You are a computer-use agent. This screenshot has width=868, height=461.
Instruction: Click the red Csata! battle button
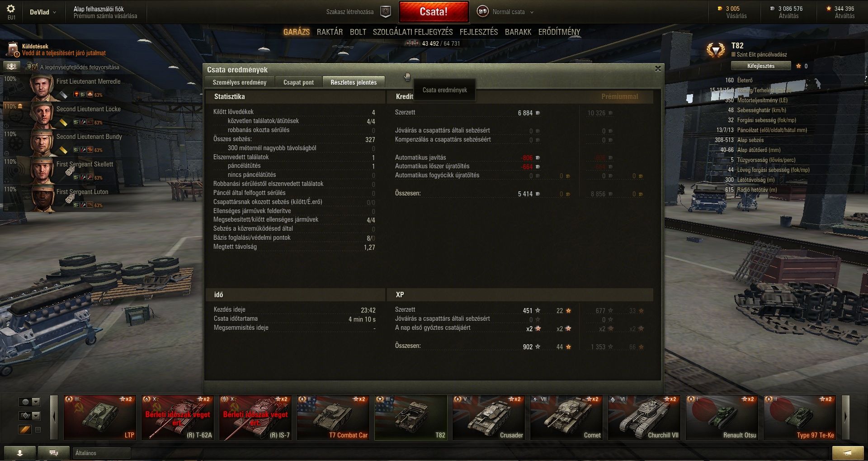click(x=434, y=12)
